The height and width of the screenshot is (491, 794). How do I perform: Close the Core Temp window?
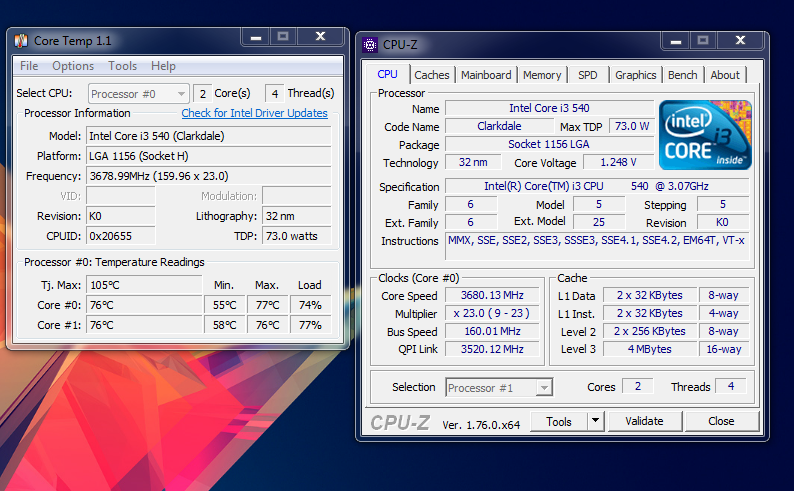point(321,36)
